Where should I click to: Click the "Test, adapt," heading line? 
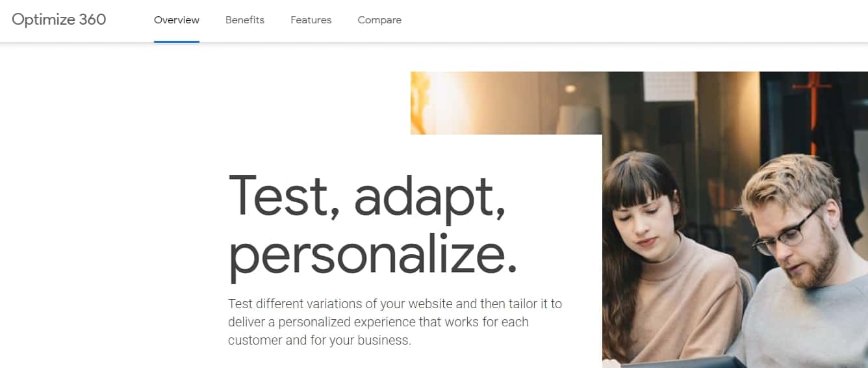(x=367, y=194)
